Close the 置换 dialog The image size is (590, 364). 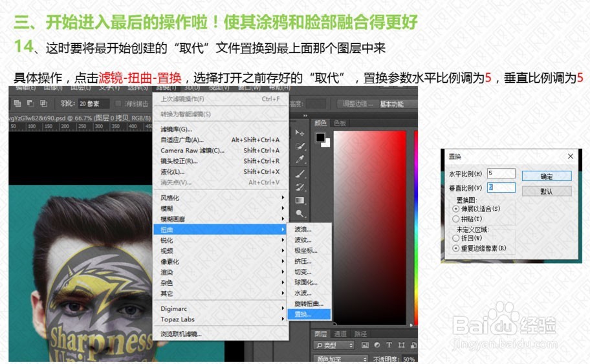[571, 156]
